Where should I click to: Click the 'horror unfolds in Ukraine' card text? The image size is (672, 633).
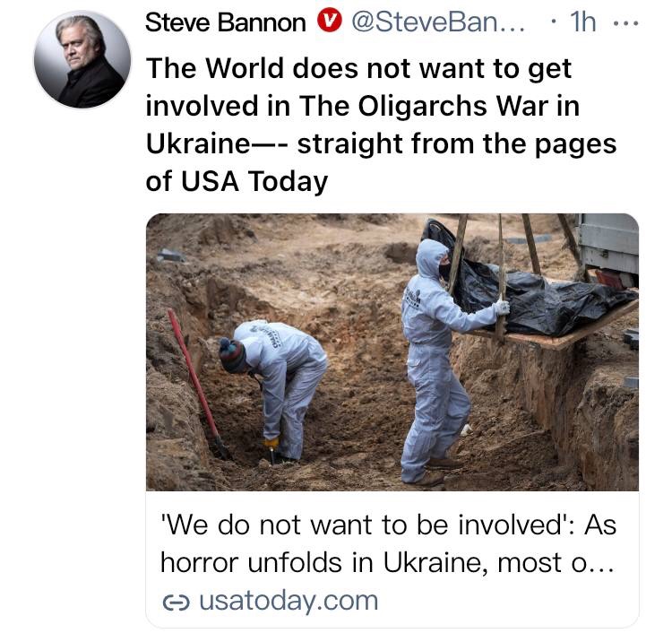387,562
